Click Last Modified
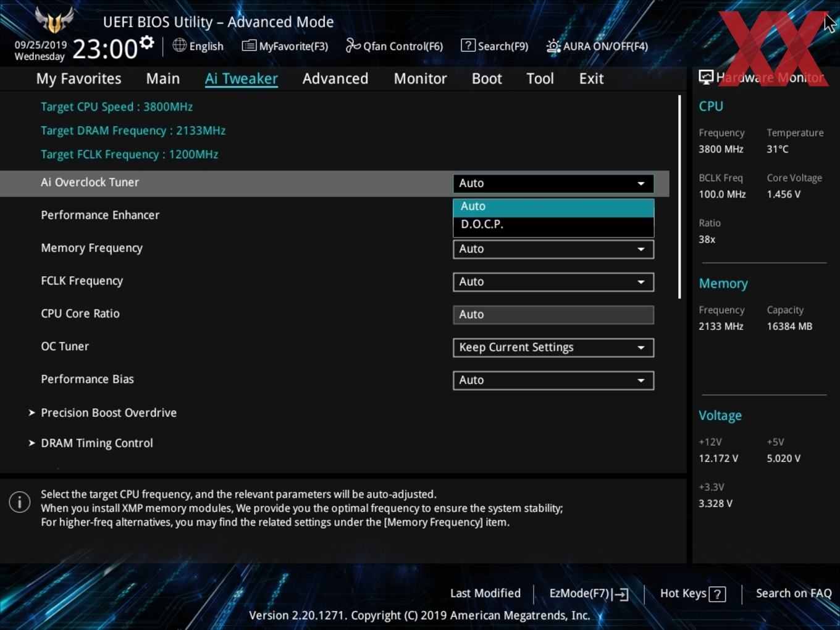The width and height of the screenshot is (840, 630). [x=485, y=593]
